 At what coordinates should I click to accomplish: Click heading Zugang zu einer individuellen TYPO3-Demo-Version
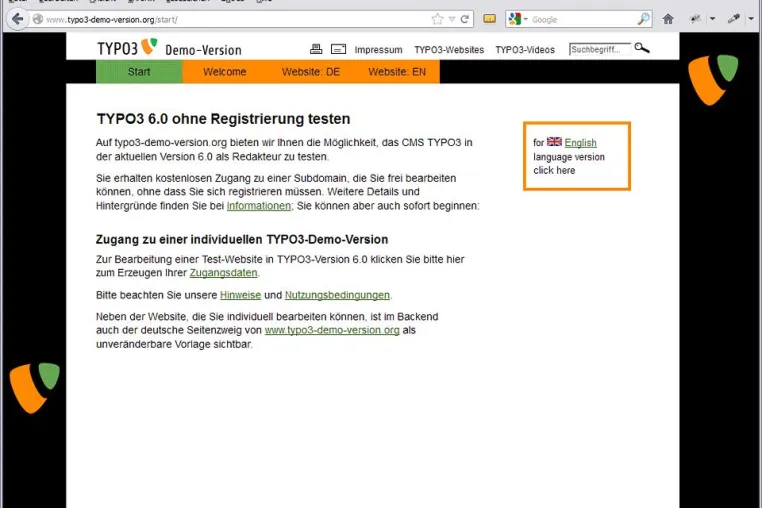pos(242,240)
